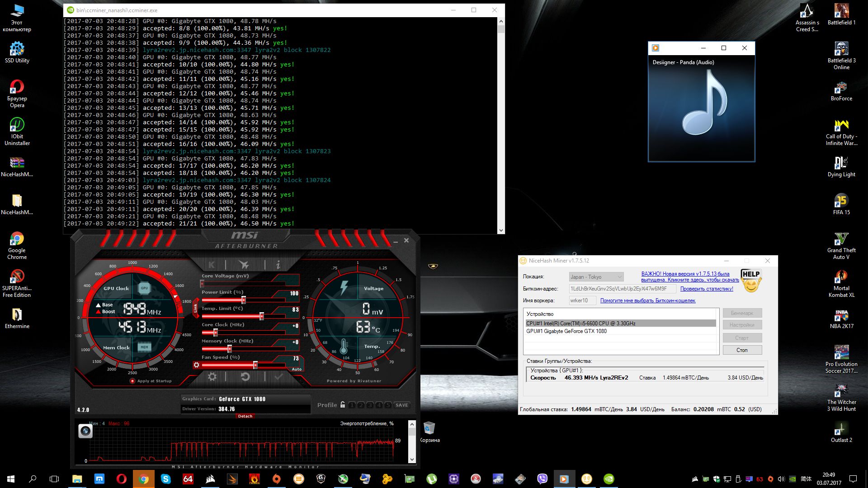Open the Japan - Tokyo location dropdown
The width and height of the screenshot is (868, 488).
pos(596,277)
